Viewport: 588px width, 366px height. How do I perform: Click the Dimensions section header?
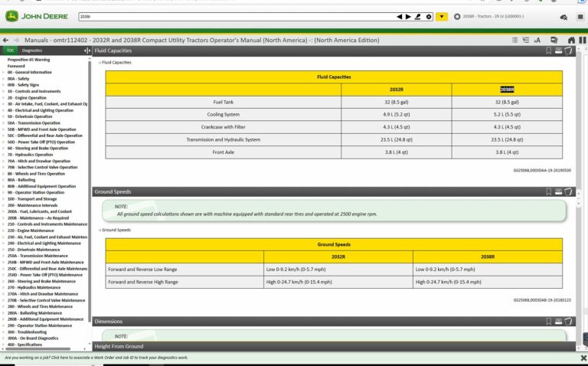coord(334,322)
